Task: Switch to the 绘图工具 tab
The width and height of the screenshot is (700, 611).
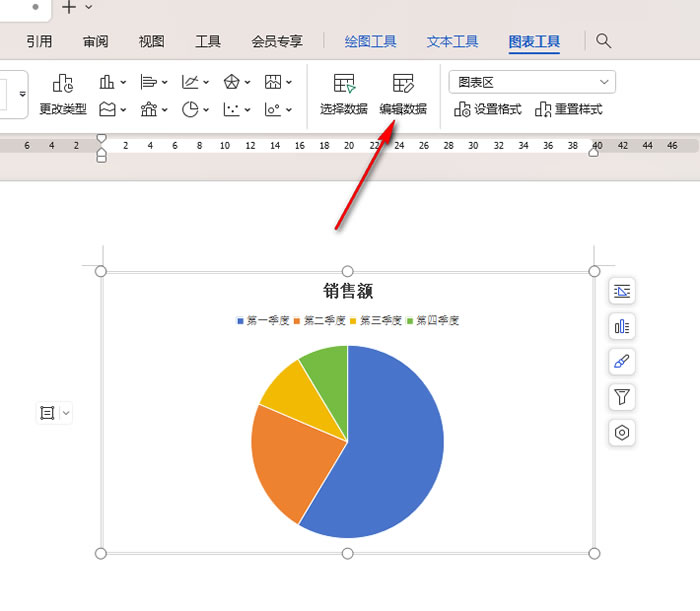Action: [x=371, y=42]
